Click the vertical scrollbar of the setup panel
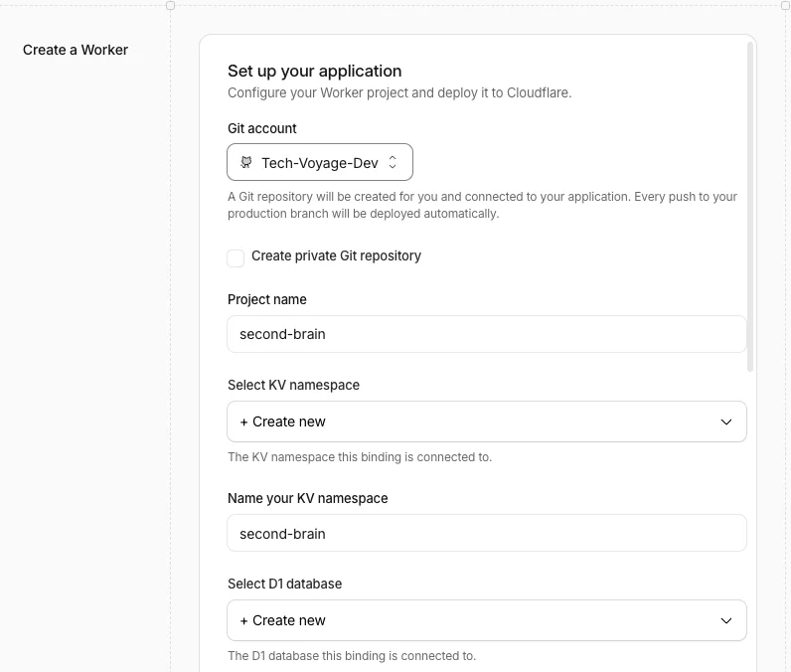 point(750,207)
